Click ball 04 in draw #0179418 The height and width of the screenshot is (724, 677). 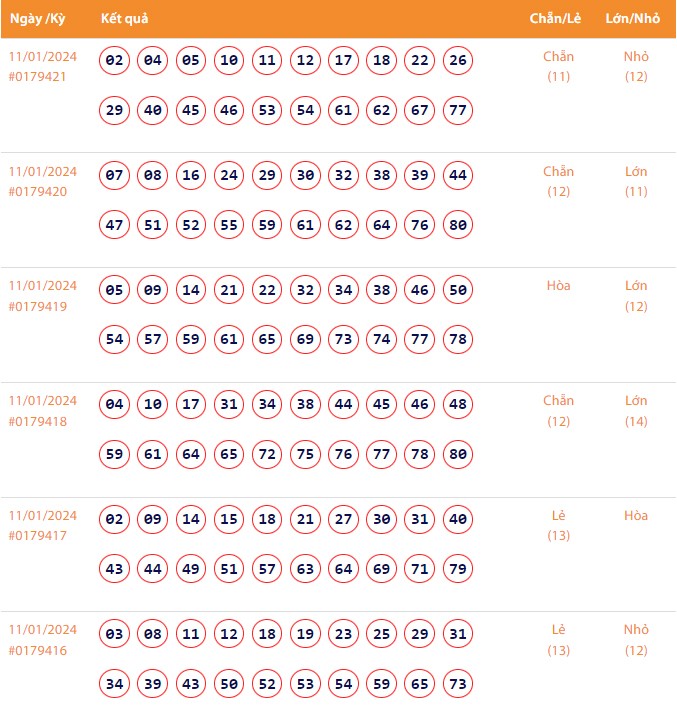click(115, 405)
